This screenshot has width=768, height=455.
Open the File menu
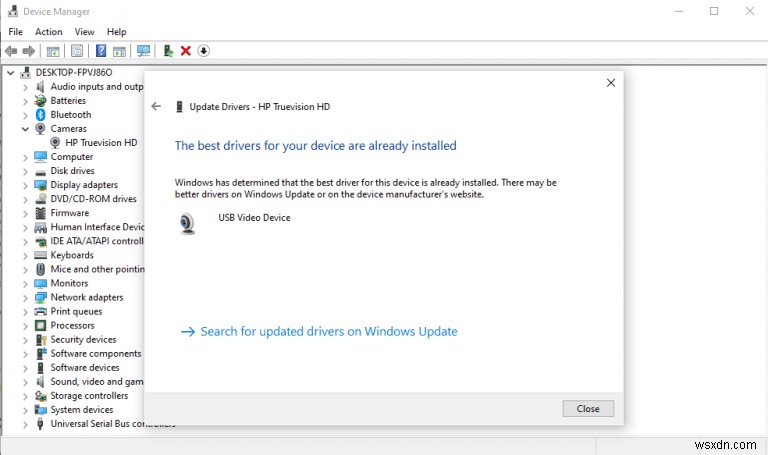click(16, 32)
